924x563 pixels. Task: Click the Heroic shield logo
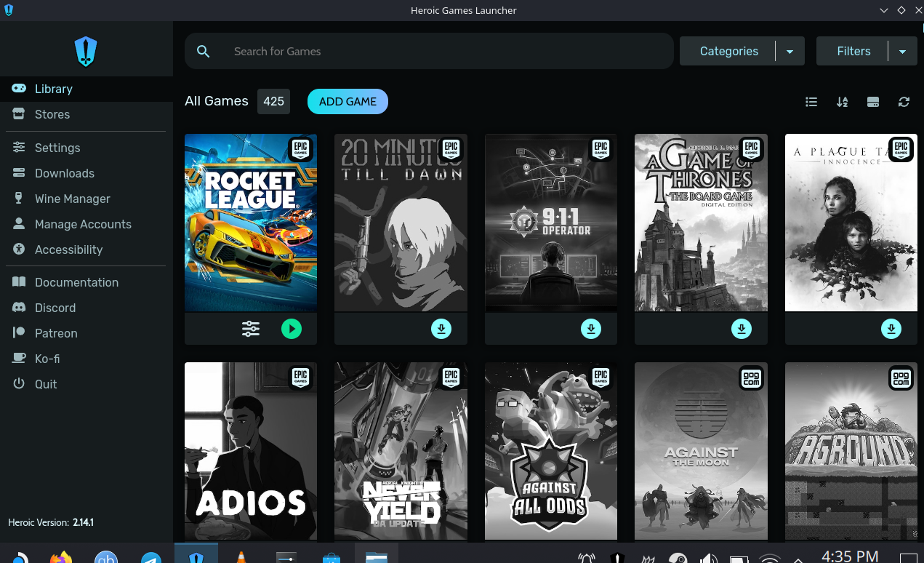[x=85, y=51]
